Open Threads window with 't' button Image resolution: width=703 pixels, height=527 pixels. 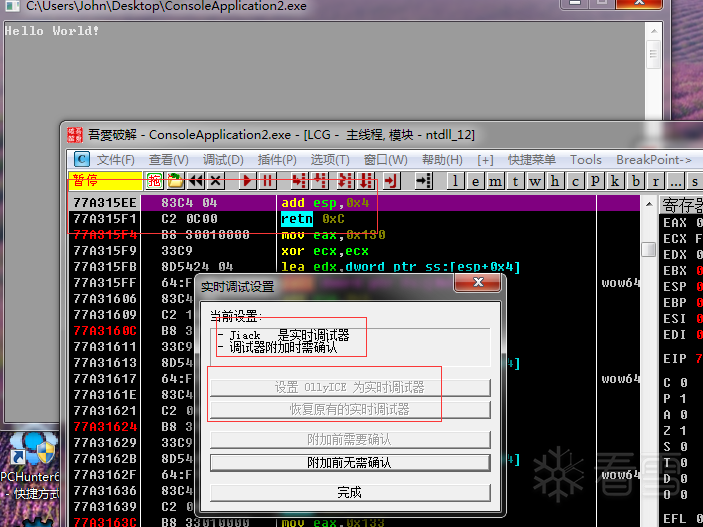click(515, 181)
